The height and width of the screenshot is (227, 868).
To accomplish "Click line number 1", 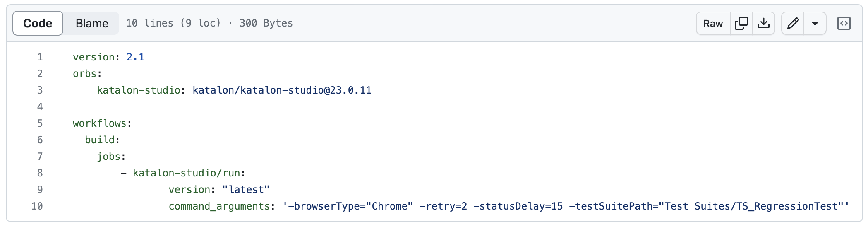I will click(x=40, y=57).
